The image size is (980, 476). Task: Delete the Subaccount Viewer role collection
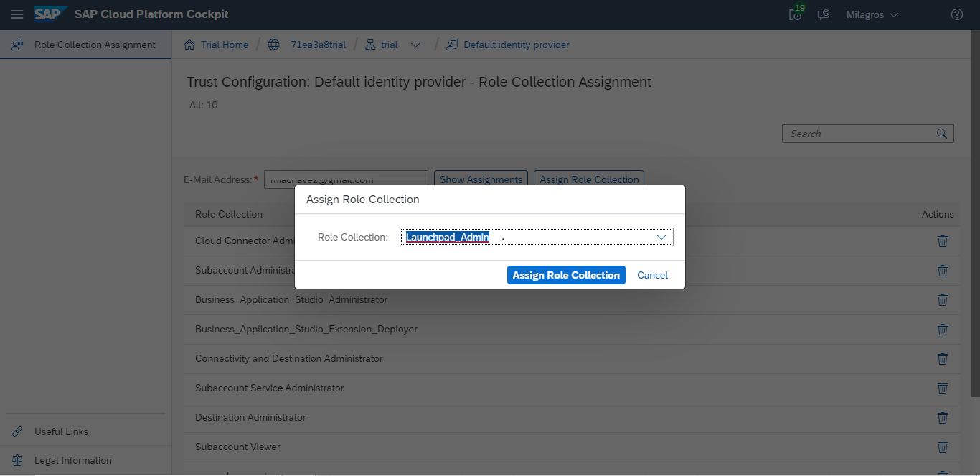click(943, 447)
